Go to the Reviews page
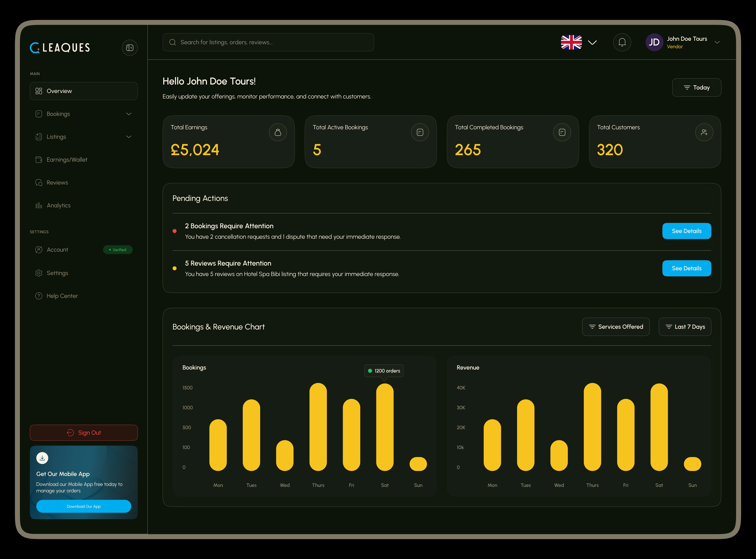756x559 pixels. 84,183
